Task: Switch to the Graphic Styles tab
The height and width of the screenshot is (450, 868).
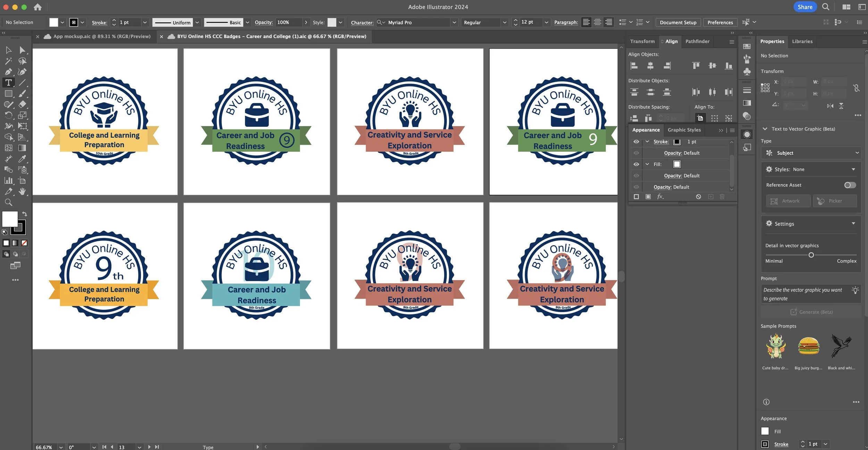Action: 684,130
